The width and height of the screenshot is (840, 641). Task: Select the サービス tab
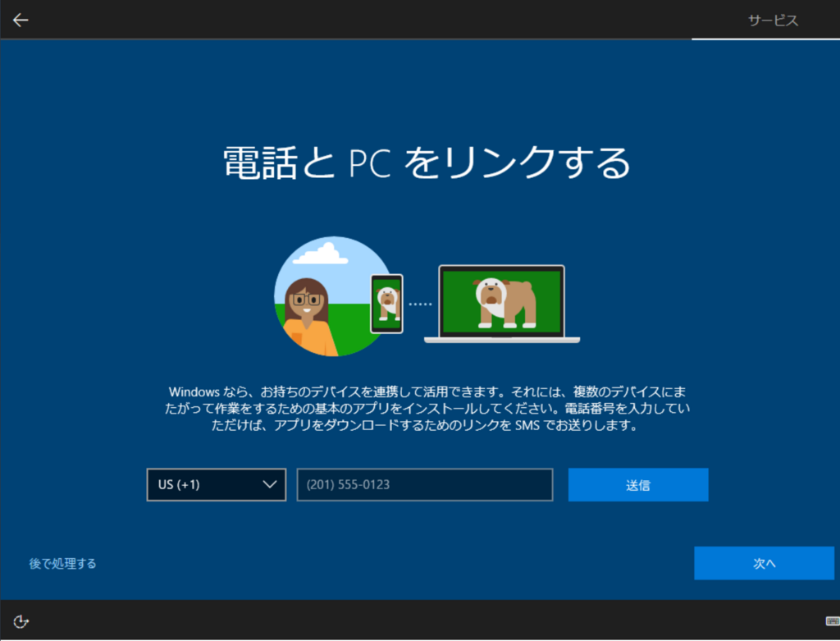coord(773,21)
